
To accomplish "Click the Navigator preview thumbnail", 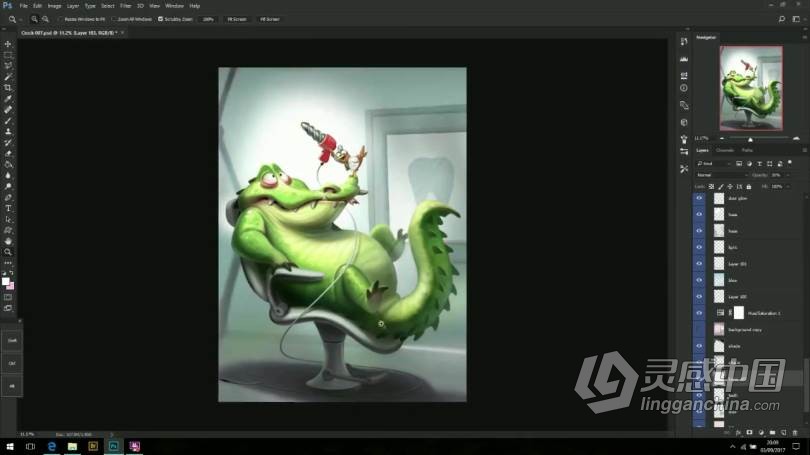I will (x=751, y=88).
